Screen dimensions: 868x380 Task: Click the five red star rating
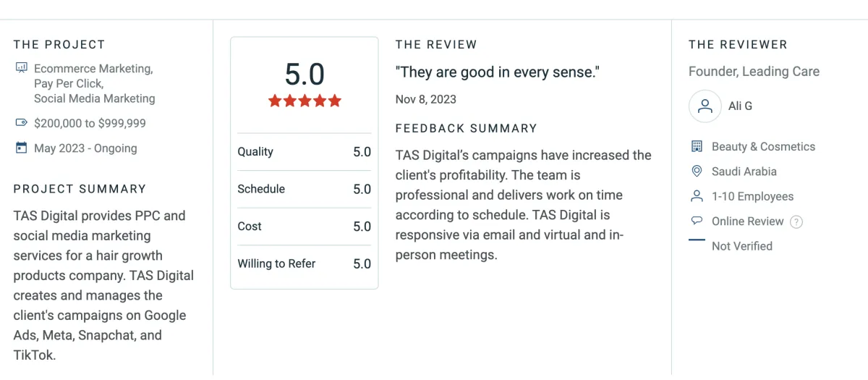point(305,101)
